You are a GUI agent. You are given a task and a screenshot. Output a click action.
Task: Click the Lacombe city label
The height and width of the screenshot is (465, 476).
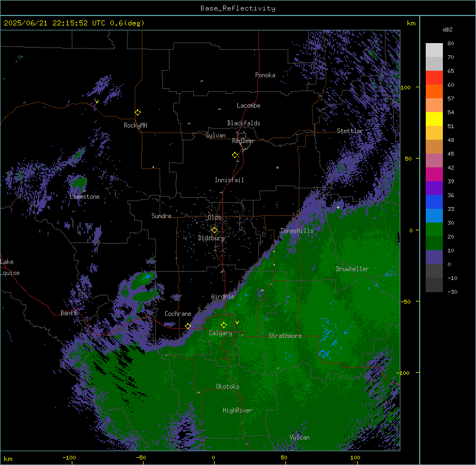point(248,105)
